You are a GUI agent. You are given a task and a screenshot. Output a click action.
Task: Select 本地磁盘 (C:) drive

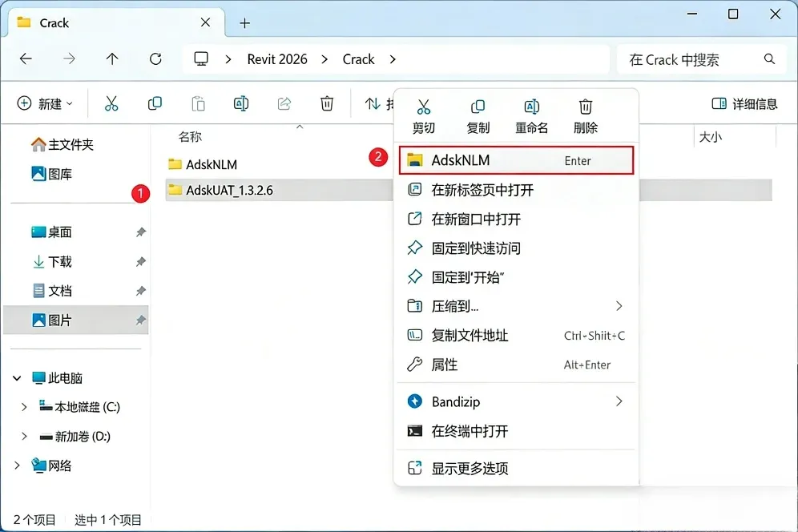pos(80,407)
